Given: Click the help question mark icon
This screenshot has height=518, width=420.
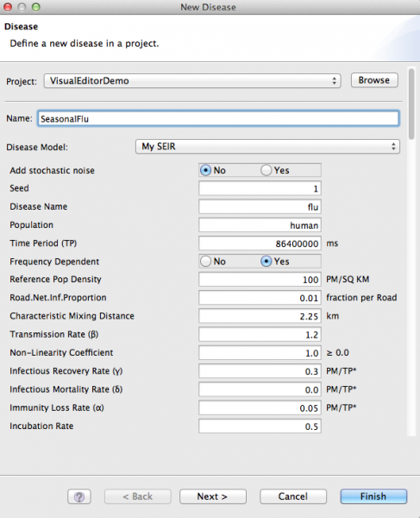Looking at the screenshot, I should click(79, 496).
